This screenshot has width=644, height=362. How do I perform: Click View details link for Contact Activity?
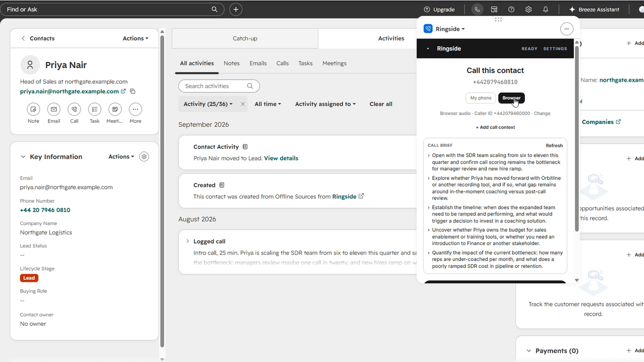(x=281, y=158)
